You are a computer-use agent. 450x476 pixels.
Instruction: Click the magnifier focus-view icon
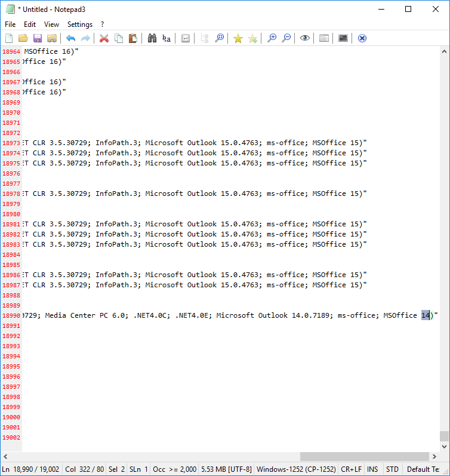pos(219,38)
